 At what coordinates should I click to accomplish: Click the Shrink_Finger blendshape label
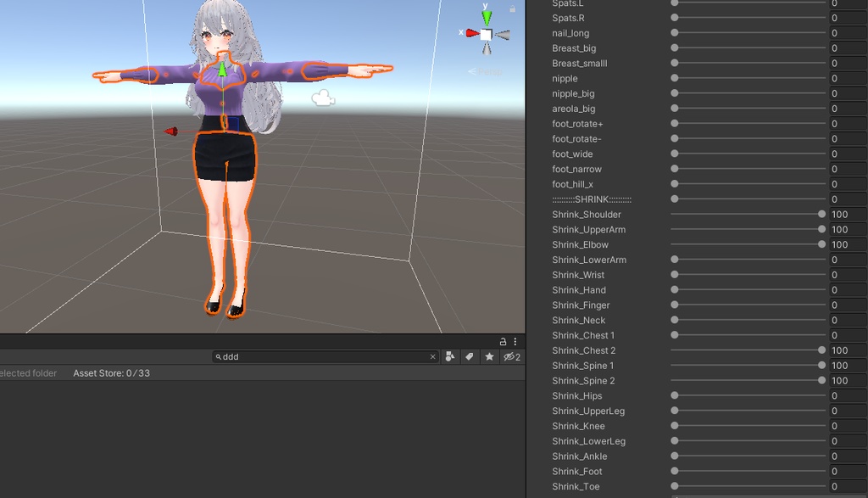[x=581, y=305]
